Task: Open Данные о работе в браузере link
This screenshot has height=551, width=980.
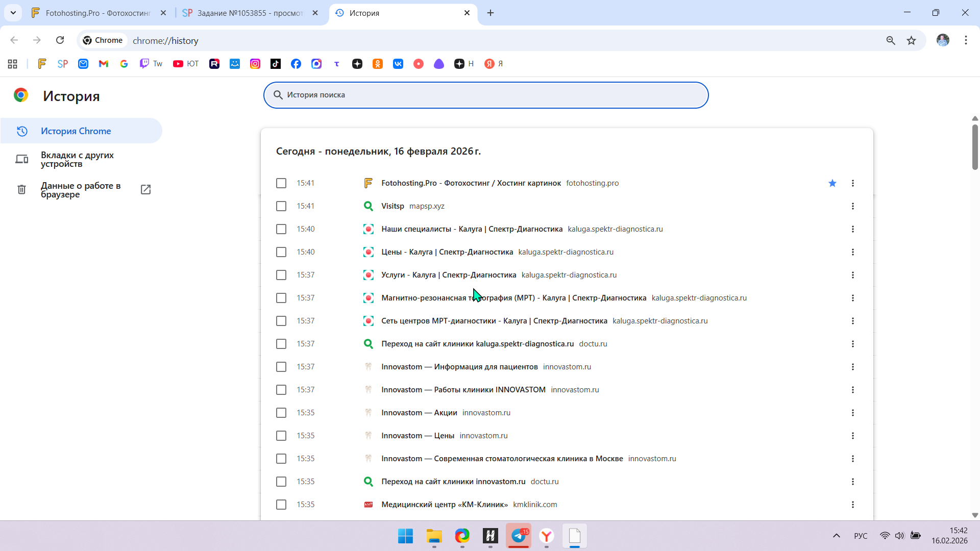Action: (x=81, y=190)
